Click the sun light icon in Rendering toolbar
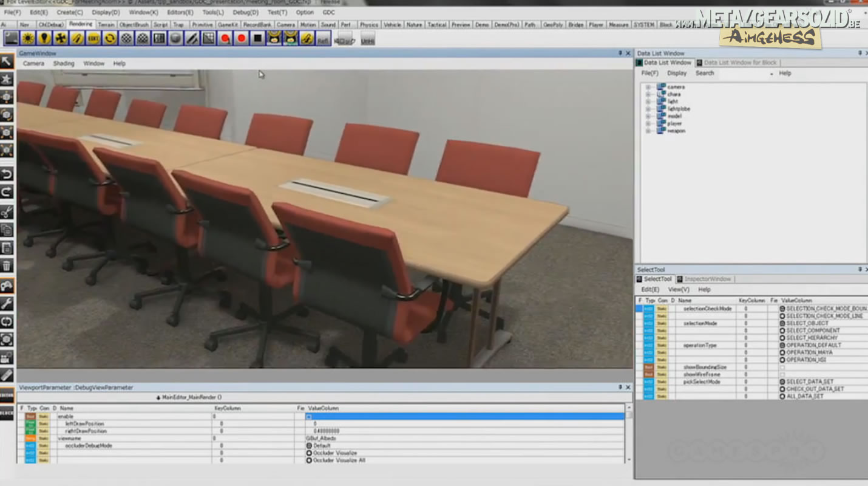This screenshot has height=486, width=868. pyautogui.click(x=28, y=38)
